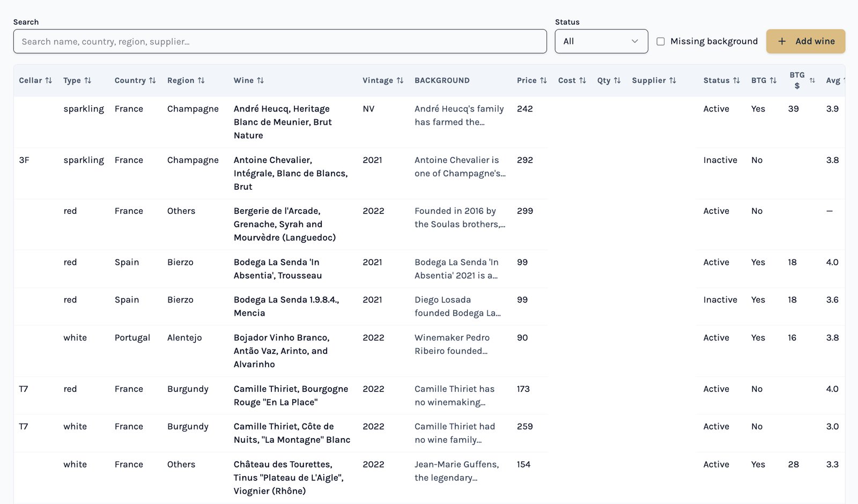Click BTG price 16 for Bojador Vinho Branco

click(x=792, y=338)
